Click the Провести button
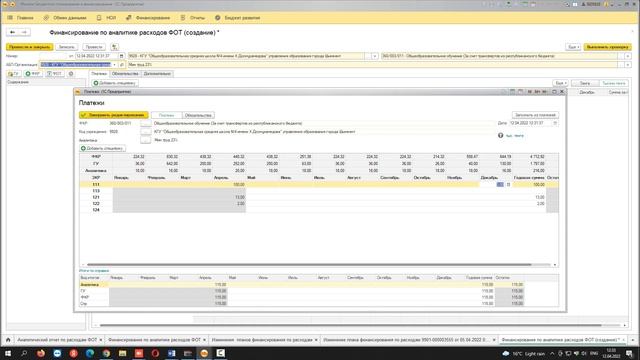This screenshot has height=360, width=640. click(94, 47)
